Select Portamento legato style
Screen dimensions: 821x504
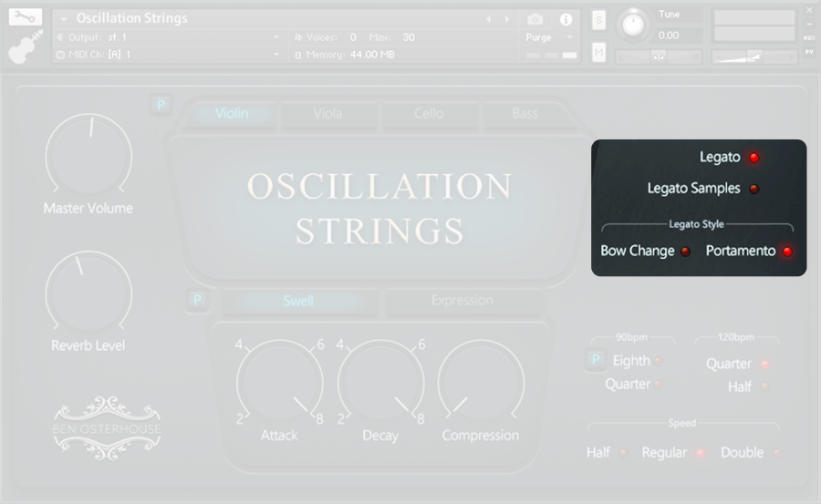click(787, 252)
